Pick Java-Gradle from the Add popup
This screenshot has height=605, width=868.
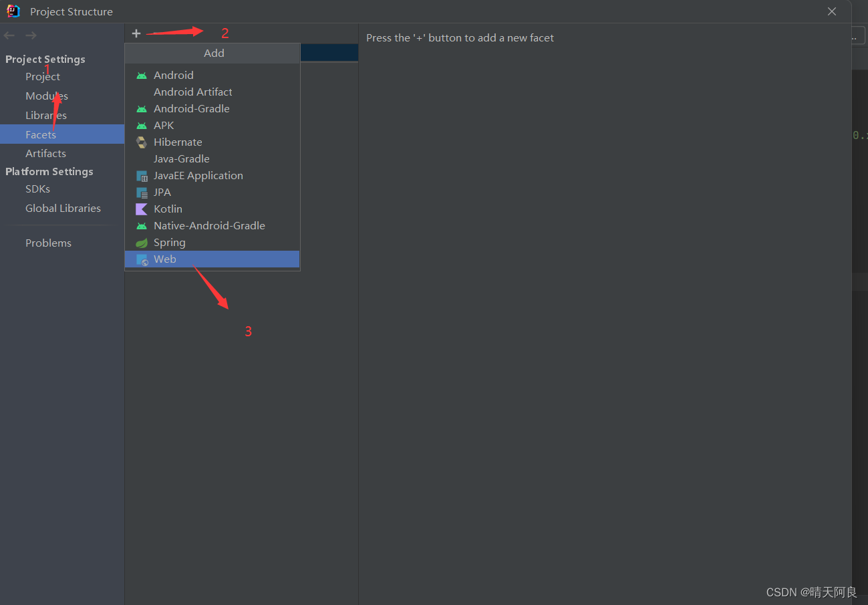pos(212,159)
